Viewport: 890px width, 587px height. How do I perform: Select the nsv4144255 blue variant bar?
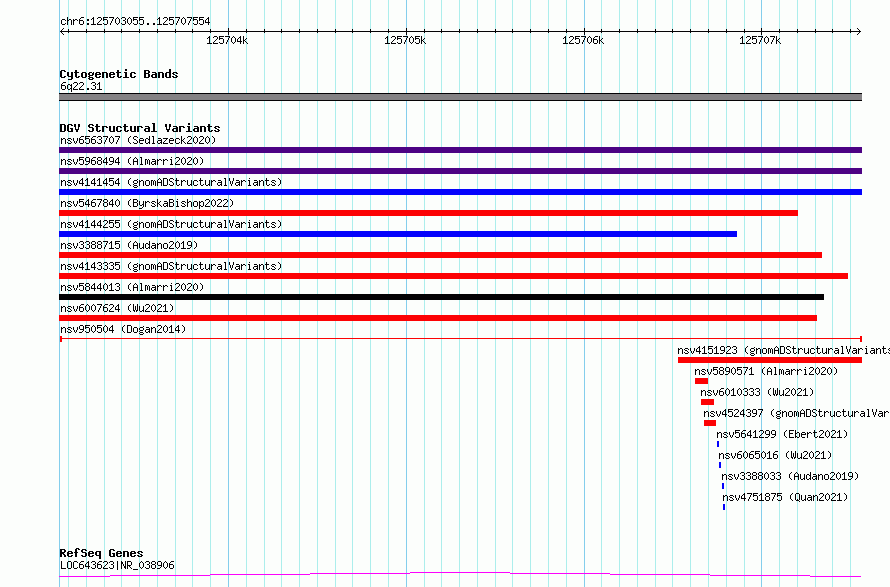click(398, 234)
